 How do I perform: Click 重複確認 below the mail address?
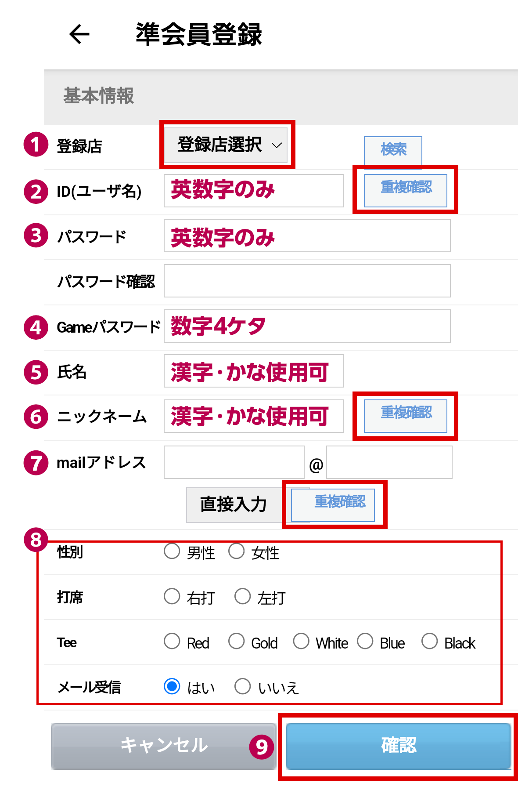pos(333,505)
